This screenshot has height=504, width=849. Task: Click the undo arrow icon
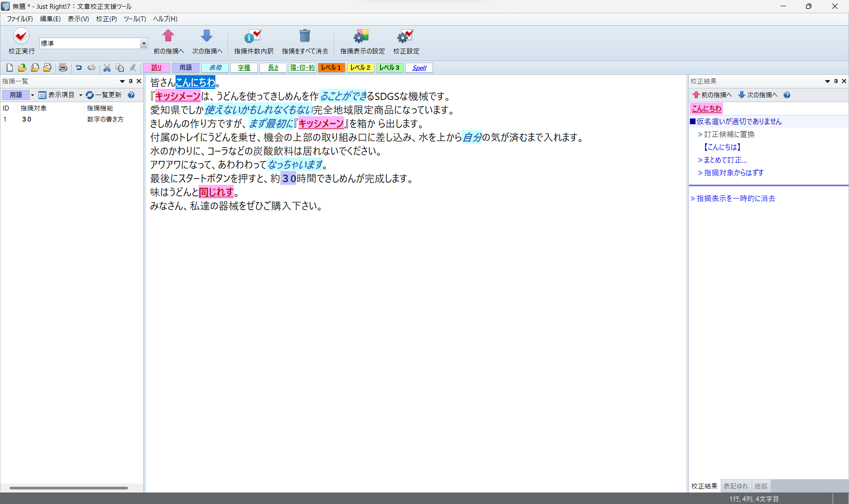point(79,68)
